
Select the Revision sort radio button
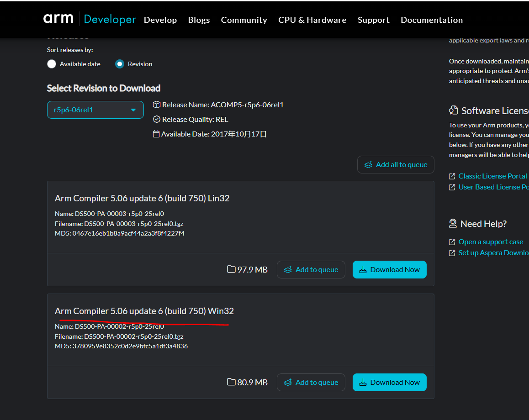point(120,64)
